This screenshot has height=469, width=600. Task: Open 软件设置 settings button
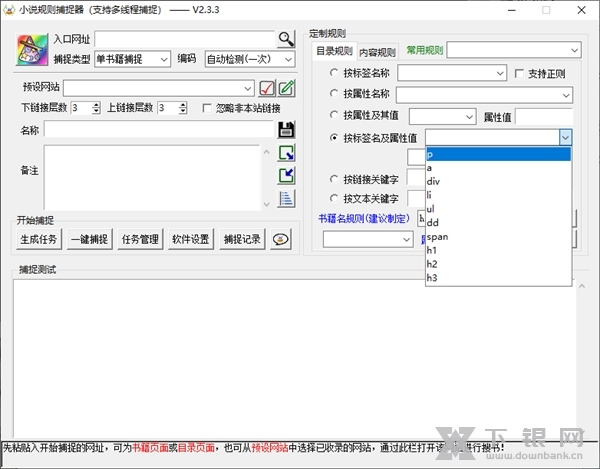[190, 239]
